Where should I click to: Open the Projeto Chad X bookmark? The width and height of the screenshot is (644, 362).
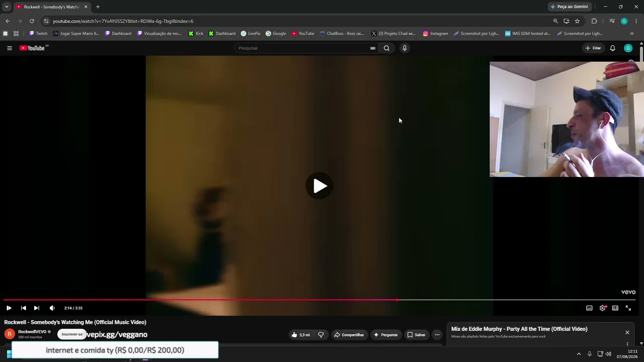(x=393, y=34)
